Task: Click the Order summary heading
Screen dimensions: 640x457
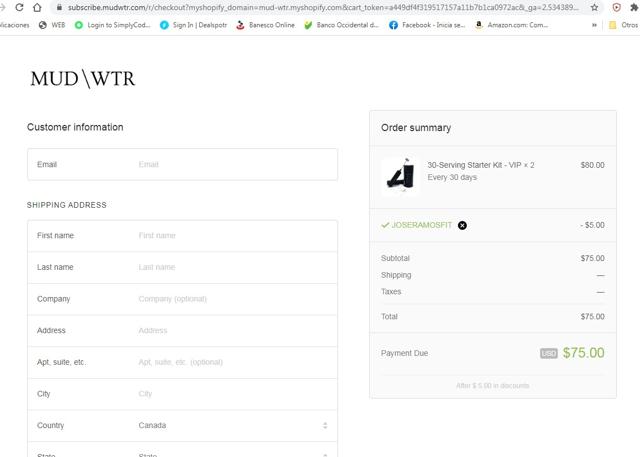Action: tap(416, 128)
